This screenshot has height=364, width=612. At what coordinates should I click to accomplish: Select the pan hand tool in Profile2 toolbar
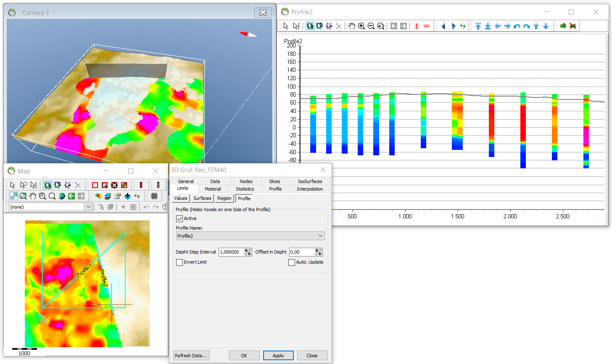[351, 26]
